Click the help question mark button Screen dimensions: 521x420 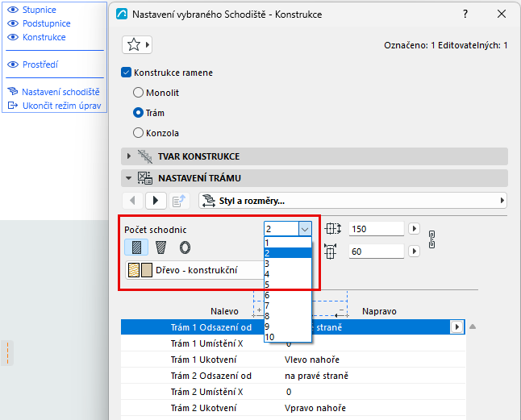pos(465,14)
